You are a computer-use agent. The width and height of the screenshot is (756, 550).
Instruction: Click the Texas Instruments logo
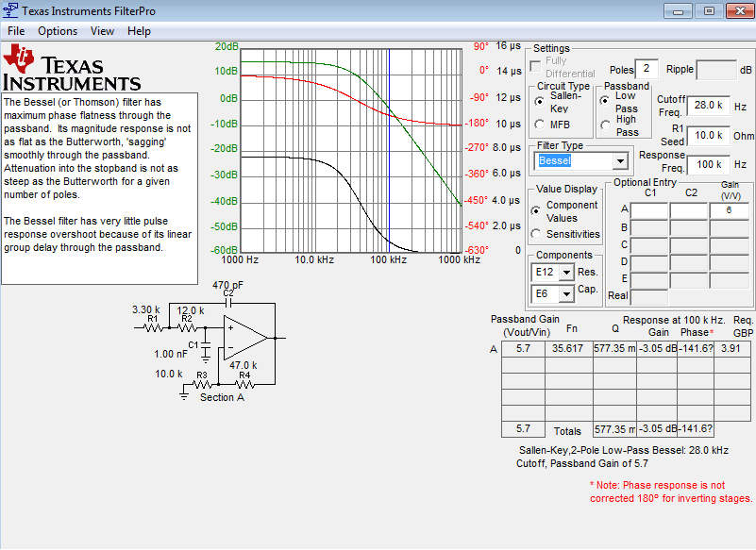pyautogui.click(x=71, y=67)
